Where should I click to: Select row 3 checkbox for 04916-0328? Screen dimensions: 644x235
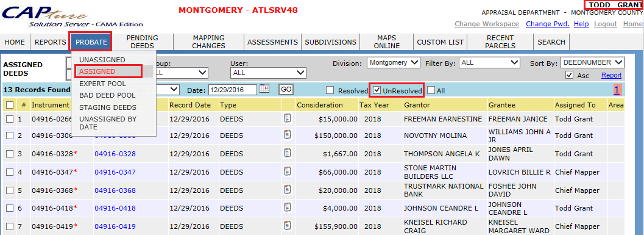(x=10, y=154)
